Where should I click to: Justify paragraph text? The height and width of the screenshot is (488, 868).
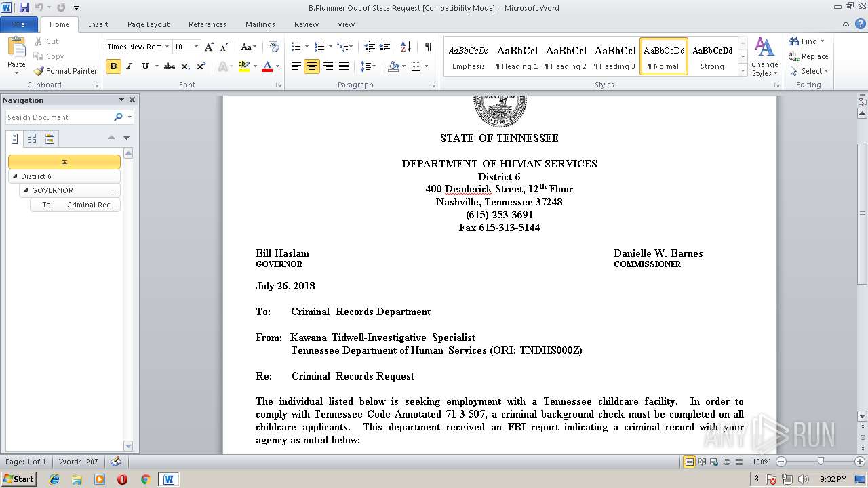[344, 66]
